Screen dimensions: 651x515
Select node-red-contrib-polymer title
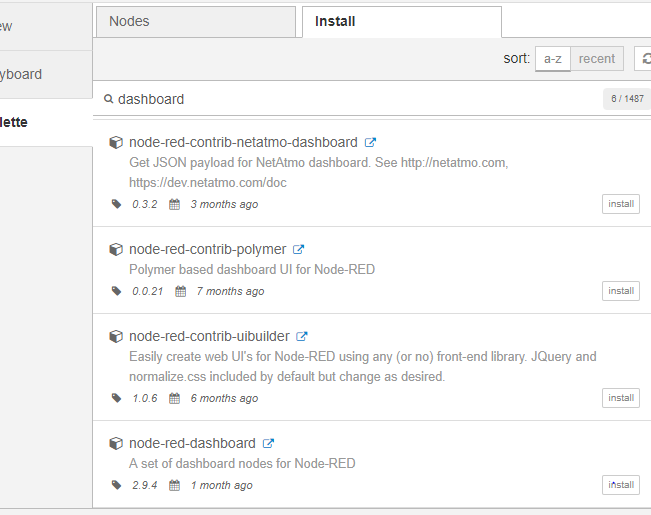click(208, 249)
